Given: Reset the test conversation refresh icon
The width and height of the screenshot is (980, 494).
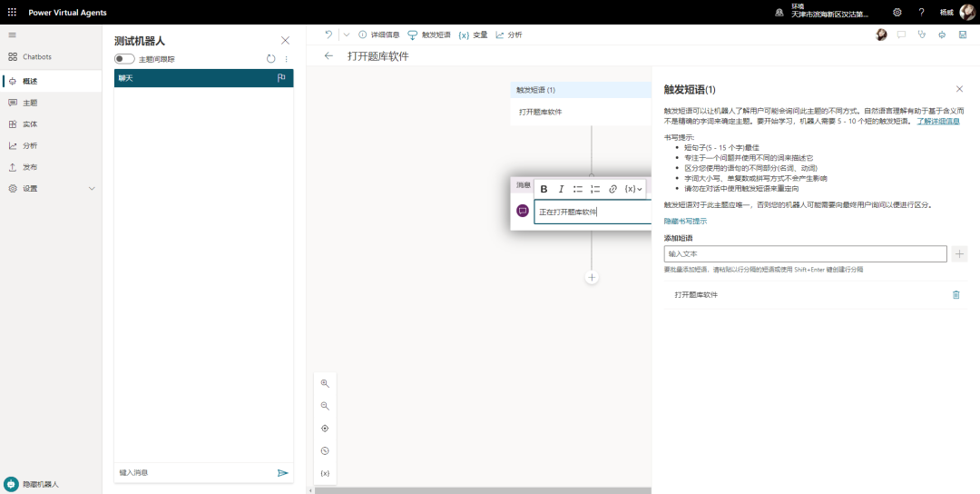Looking at the screenshot, I should click(270, 59).
